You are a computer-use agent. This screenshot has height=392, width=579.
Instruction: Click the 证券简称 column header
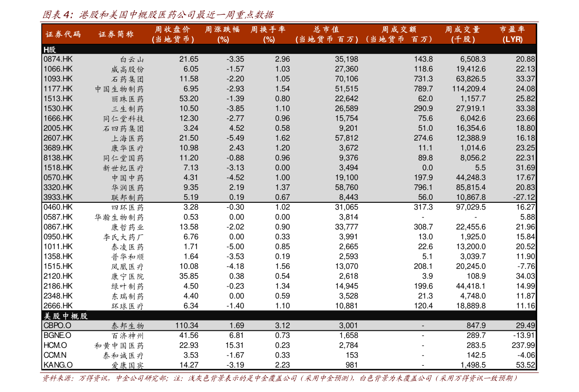click(x=116, y=35)
